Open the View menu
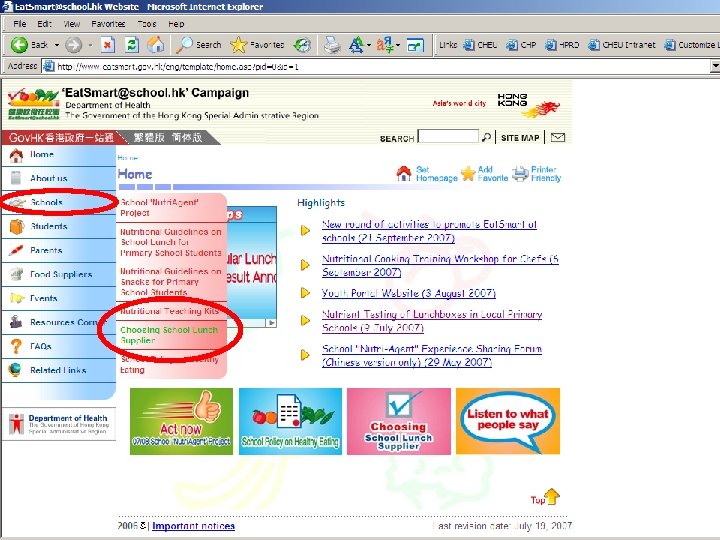Screen dimensions: 720x540 72,24
